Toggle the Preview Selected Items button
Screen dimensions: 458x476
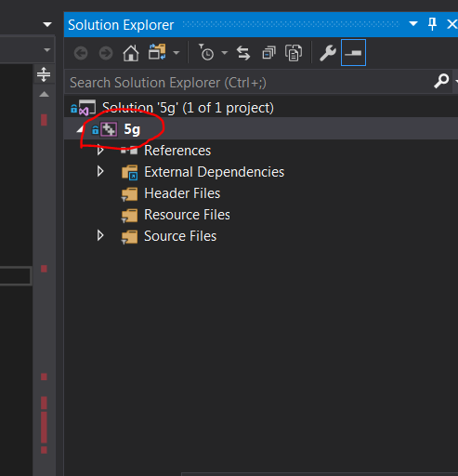[353, 53]
